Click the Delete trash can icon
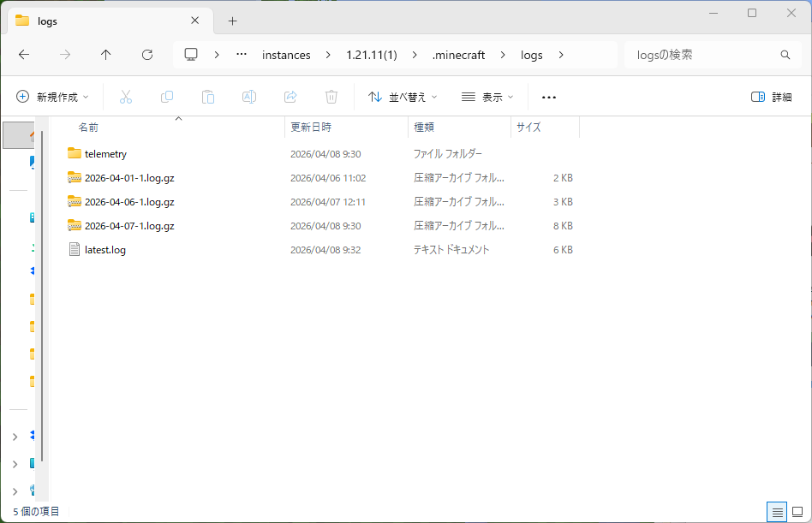The height and width of the screenshot is (523, 812). point(331,97)
